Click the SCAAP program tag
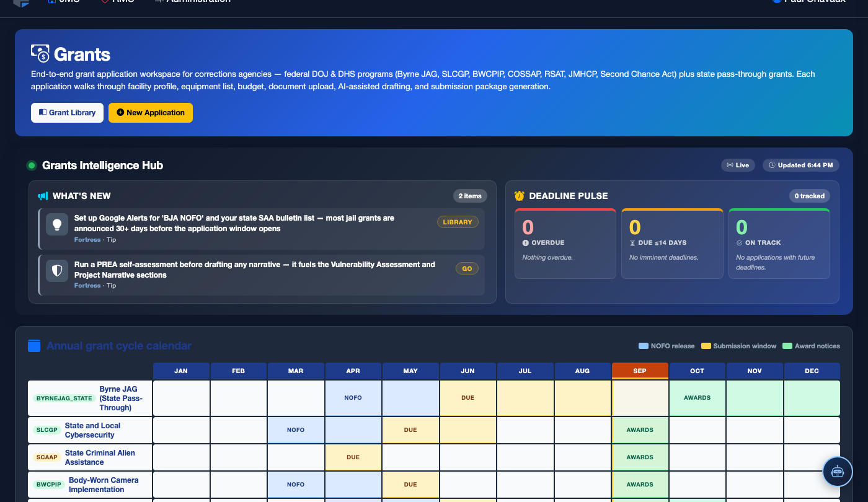 47,457
